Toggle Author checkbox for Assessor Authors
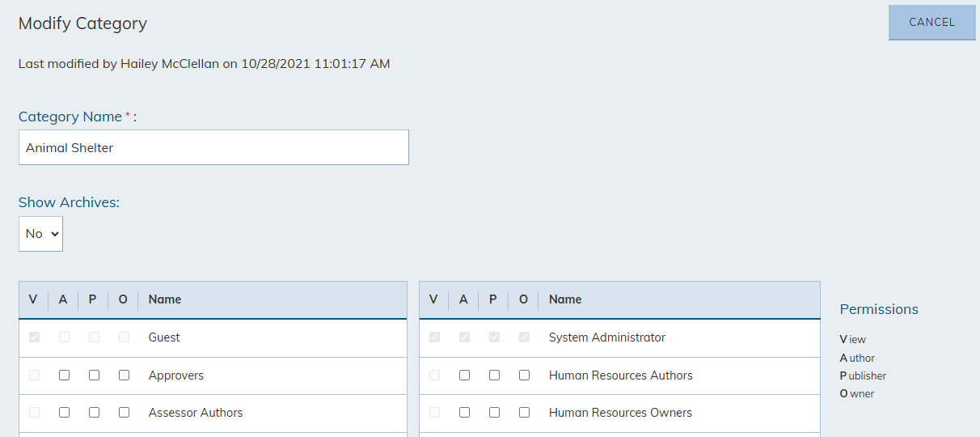 coord(64,413)
